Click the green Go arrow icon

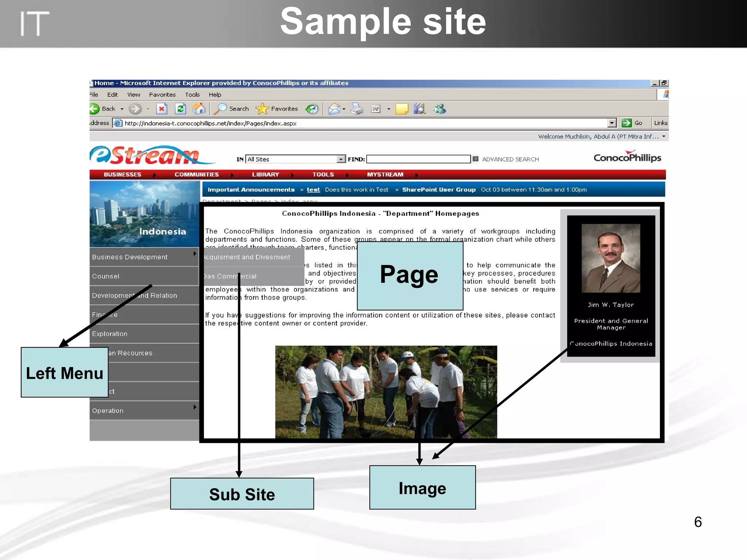coord(627,123)
